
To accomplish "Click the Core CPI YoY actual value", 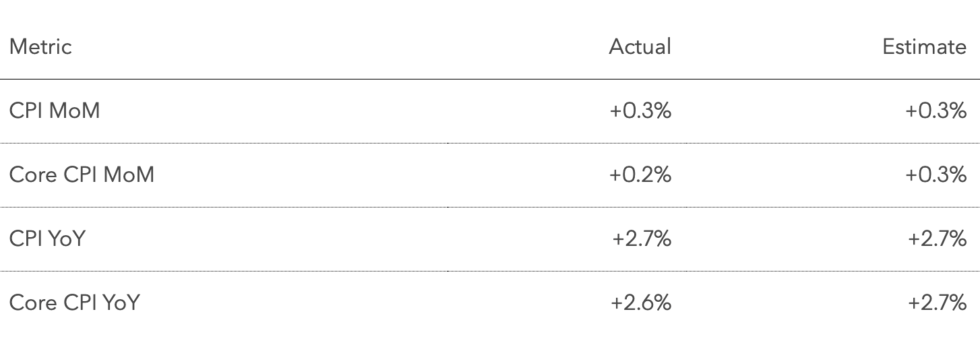I will (x=641, y=303).
